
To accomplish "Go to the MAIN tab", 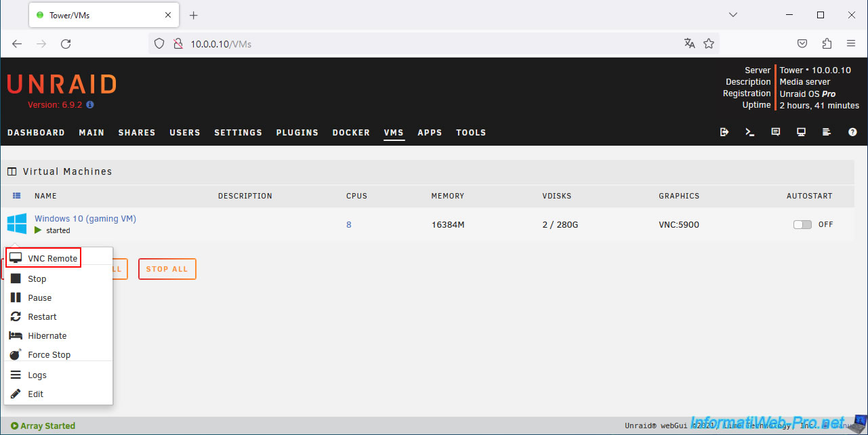I will pos(91,133).
